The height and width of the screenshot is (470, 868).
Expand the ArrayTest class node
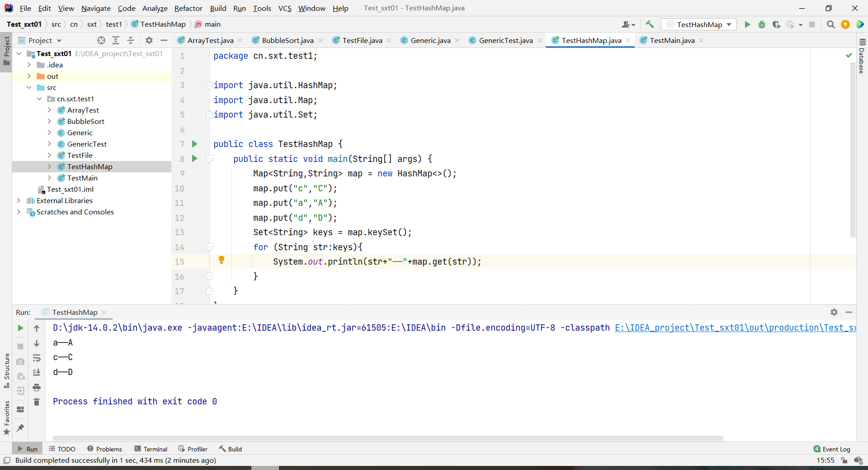click(x=49, y=110)
